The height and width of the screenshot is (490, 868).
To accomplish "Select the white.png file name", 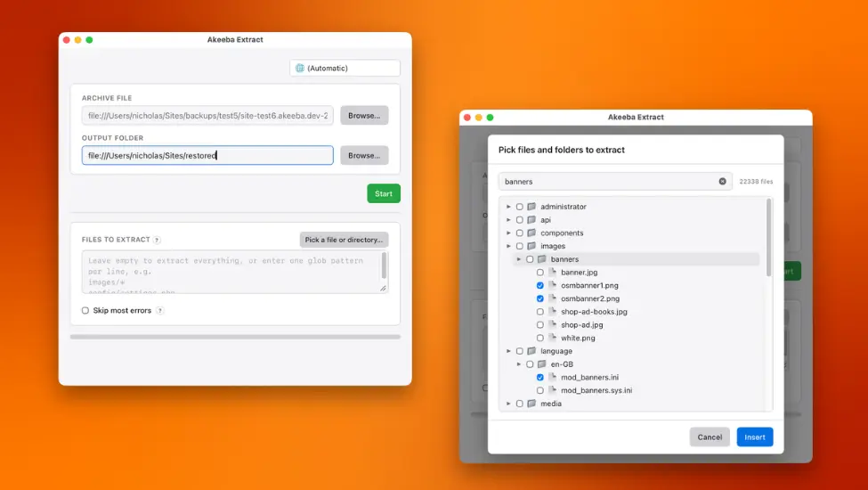I will click(578, 339).
